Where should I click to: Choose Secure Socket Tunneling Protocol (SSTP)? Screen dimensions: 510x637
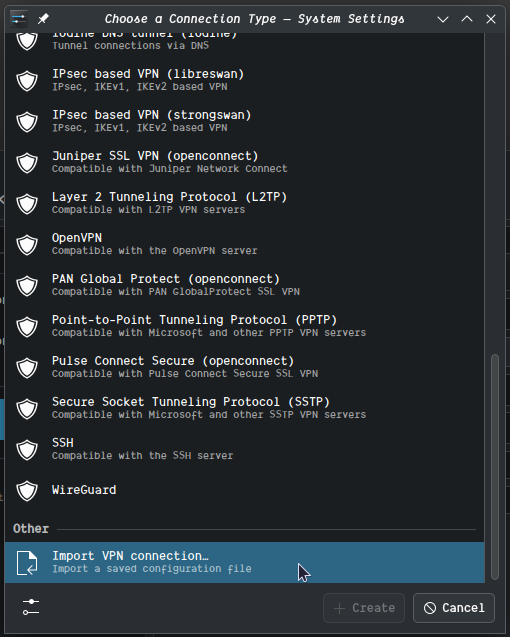point(245,408)
